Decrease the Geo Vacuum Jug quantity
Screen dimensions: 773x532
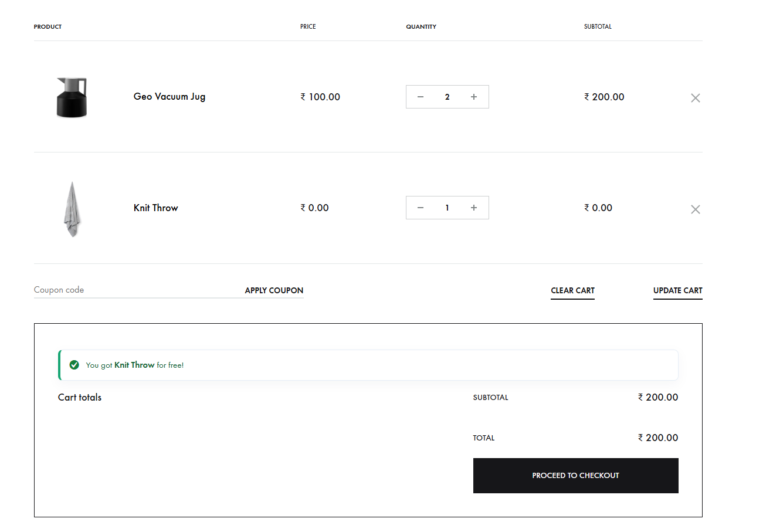click(421, 96)
